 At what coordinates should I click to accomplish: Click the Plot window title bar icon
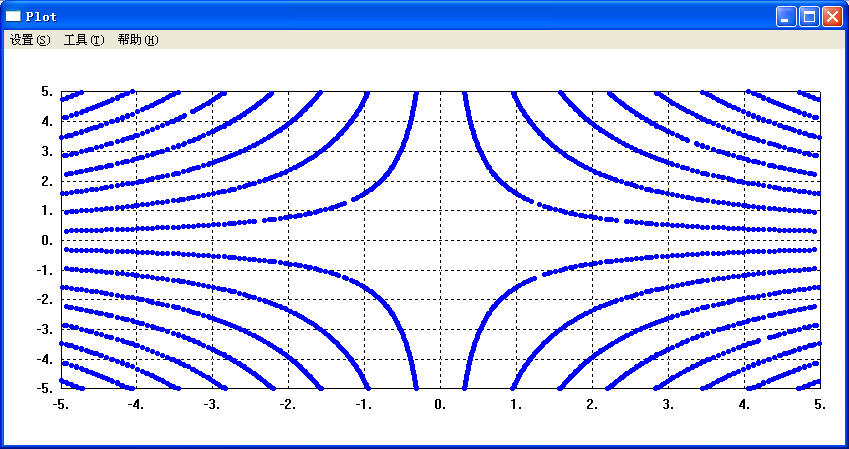coord(13,16)
